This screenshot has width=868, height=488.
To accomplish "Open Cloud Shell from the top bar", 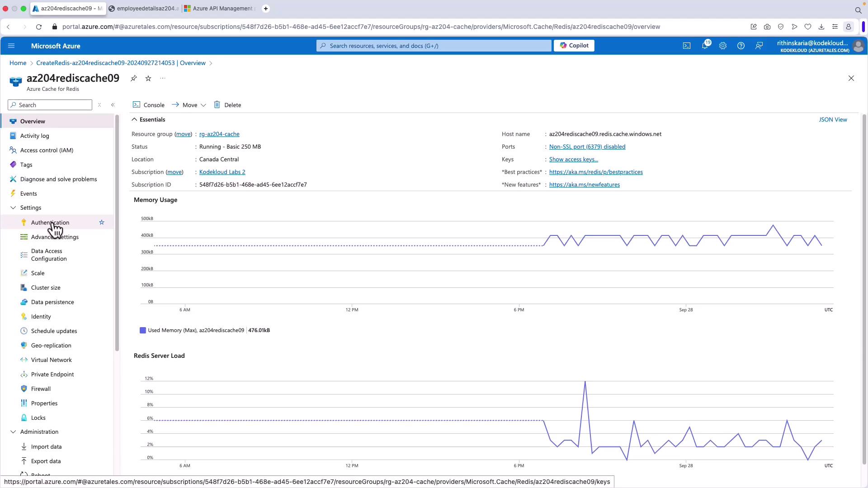I will coord(686,46).
